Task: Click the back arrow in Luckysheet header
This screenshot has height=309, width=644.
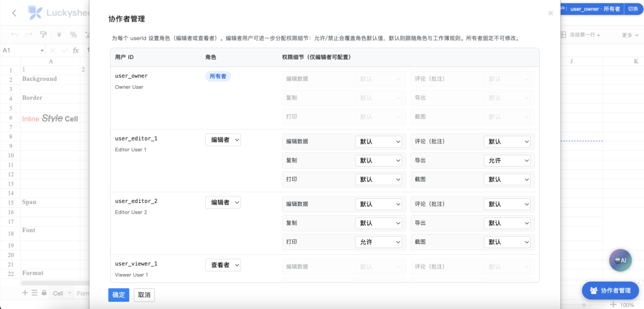Action: tap(14, 13)
